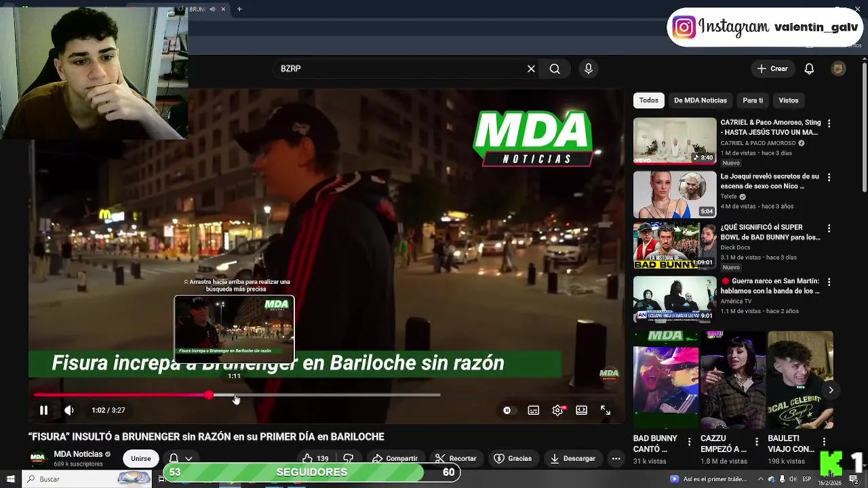Open the Windows notification center icon
This screenshot has height=488, width=868.
pyautogui.click(x=854, y=479)
